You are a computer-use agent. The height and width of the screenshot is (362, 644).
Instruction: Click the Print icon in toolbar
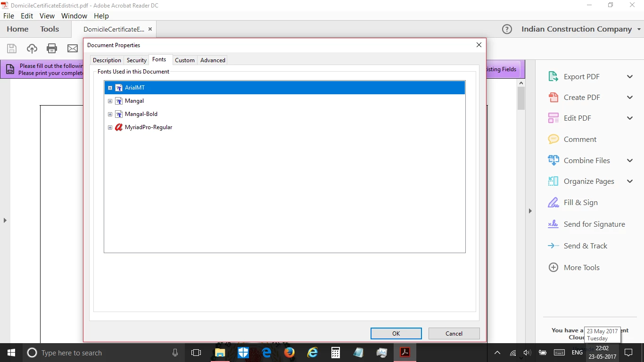[x=52, y=48]
